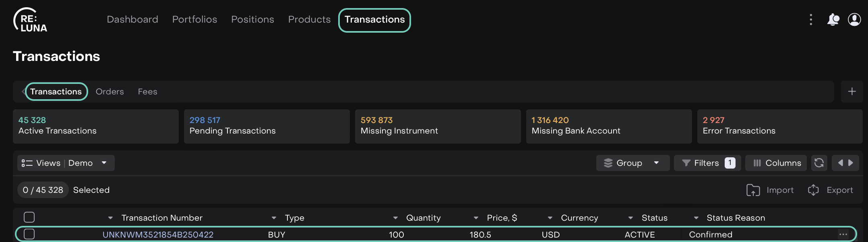Open the Filters button
Image resolution: width=868 pixels, height=242 pixels.
[x=707, y=163]
